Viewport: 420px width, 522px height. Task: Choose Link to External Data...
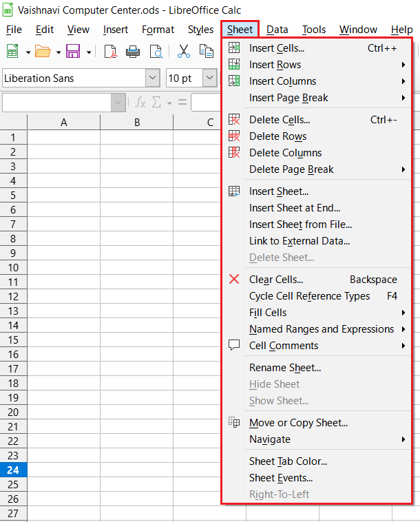(x=317, y=241)
